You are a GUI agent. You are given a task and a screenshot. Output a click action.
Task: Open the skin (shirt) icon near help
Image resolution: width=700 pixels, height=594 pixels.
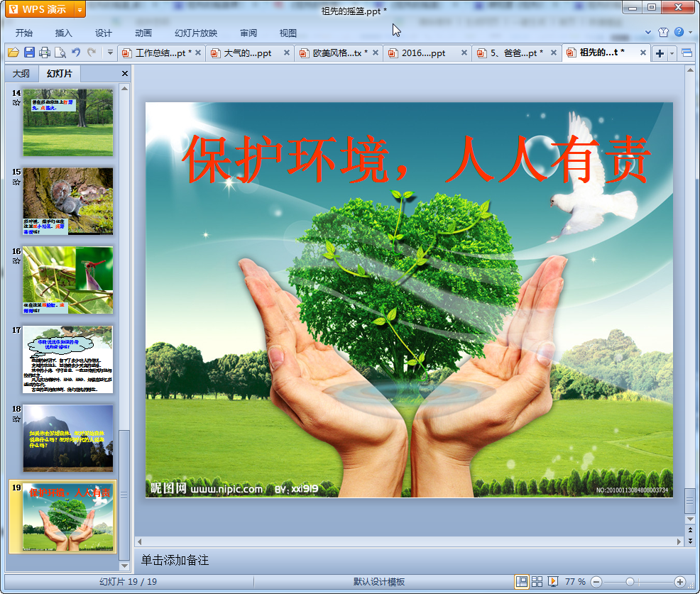click(x=663, y=32)
